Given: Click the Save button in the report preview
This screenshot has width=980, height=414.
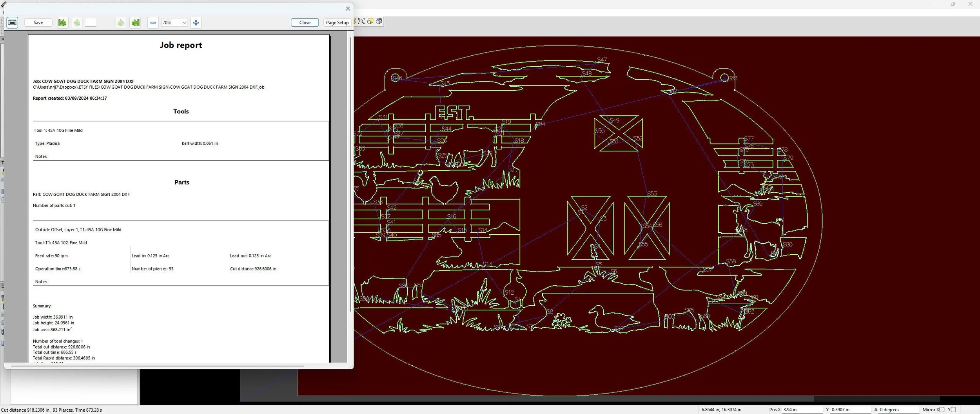Looking at the screenshot, I should pyautogui.click(x=38, y=23).
